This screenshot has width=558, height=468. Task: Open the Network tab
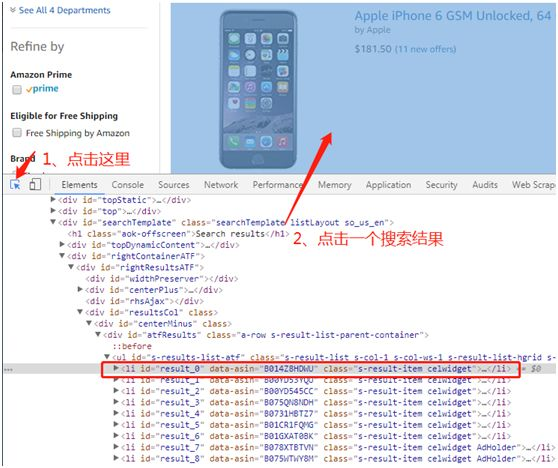pos(221,185)
